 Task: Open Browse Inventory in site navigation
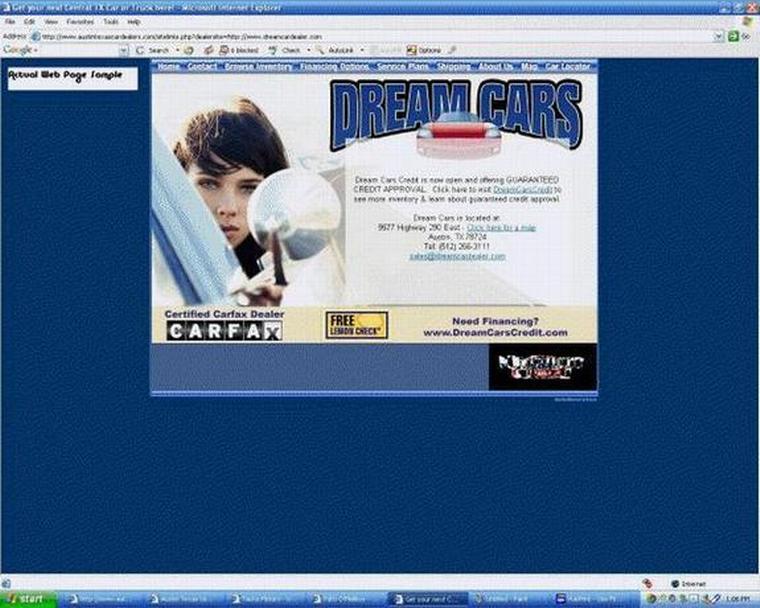(x=258, y=67)
